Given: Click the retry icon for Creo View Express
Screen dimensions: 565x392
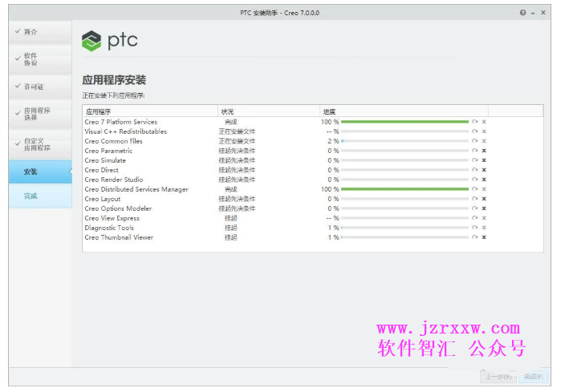Looking at the screenshot, I should tap(475, 218).
